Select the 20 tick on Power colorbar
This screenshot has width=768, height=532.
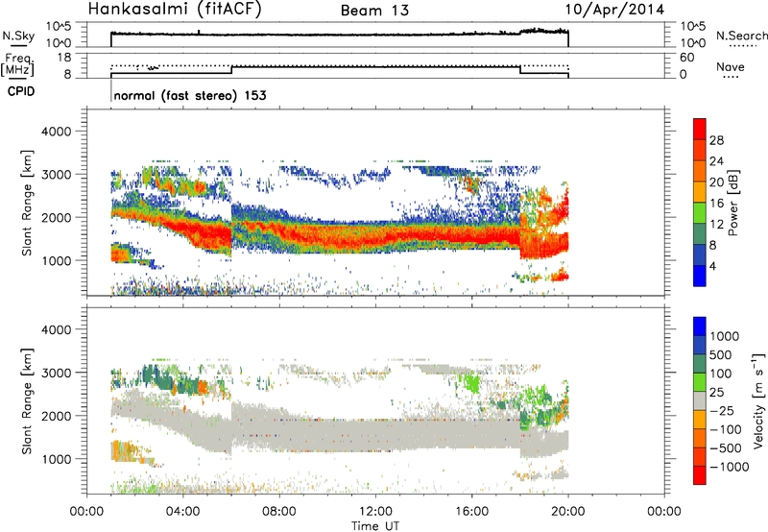point(716,182)
